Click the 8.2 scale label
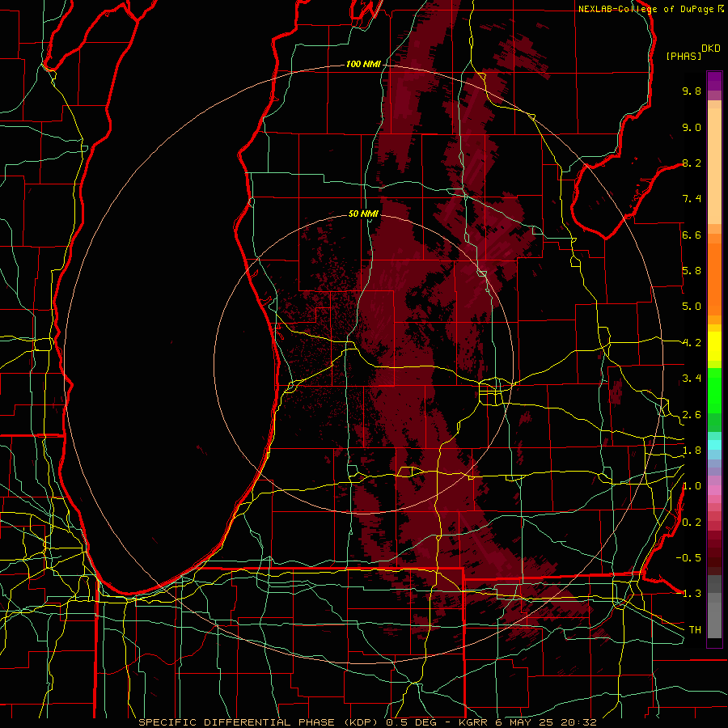 (692, 163)
